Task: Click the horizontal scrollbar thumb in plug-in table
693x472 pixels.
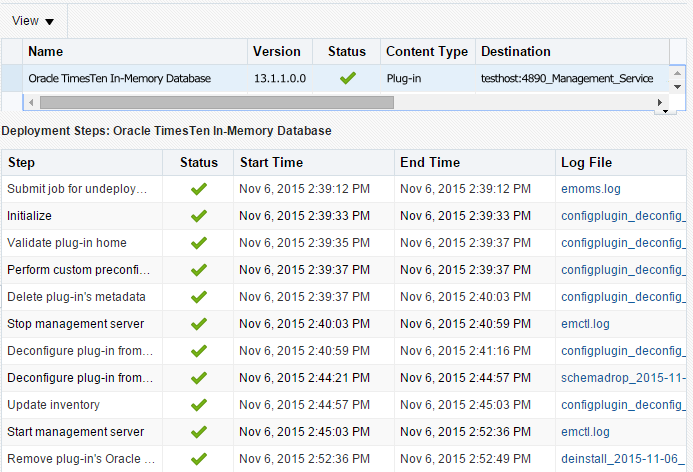Action: coord(217,103)
